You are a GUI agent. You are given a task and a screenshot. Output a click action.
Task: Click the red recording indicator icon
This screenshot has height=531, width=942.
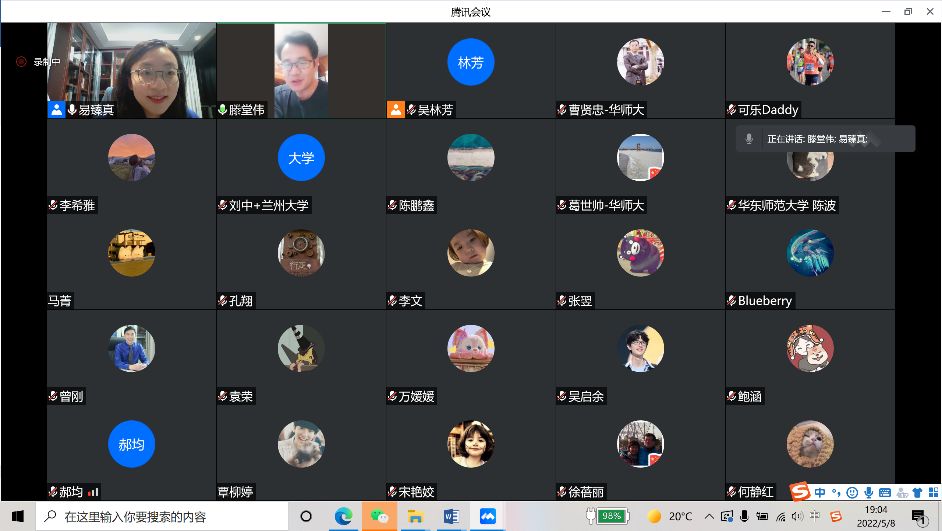point(21,62)
